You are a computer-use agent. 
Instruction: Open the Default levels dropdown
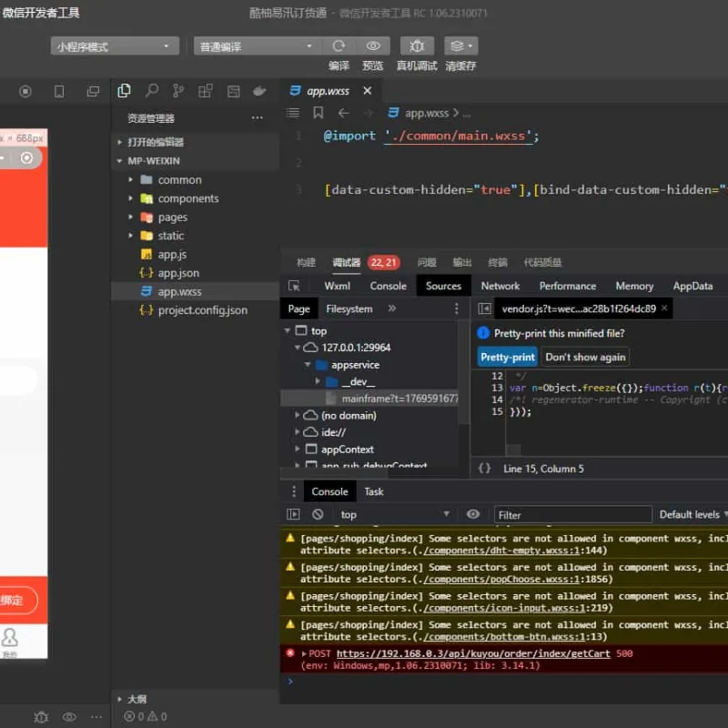[x=693, y=514]
